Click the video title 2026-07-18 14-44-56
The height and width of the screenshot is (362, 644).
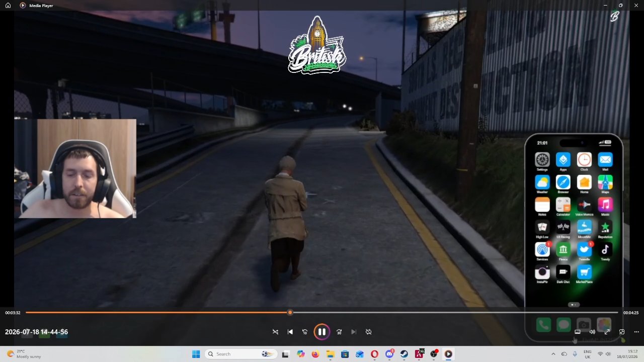coord(36,332)
